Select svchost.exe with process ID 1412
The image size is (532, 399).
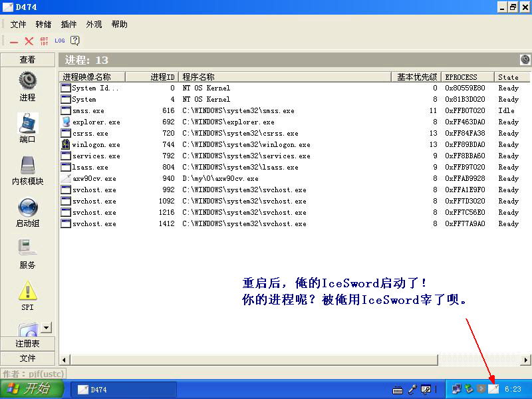pos(295,224)
